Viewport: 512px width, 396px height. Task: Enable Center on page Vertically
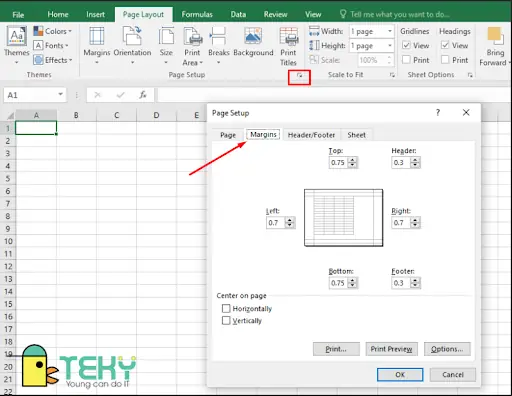226,320
